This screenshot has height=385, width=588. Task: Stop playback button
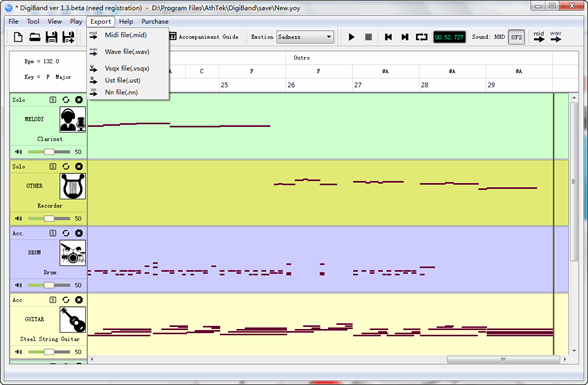[x=368, y=37]
